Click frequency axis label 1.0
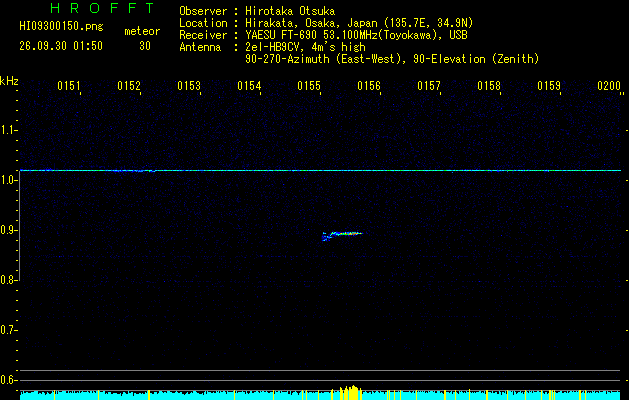 click(8, 180)
